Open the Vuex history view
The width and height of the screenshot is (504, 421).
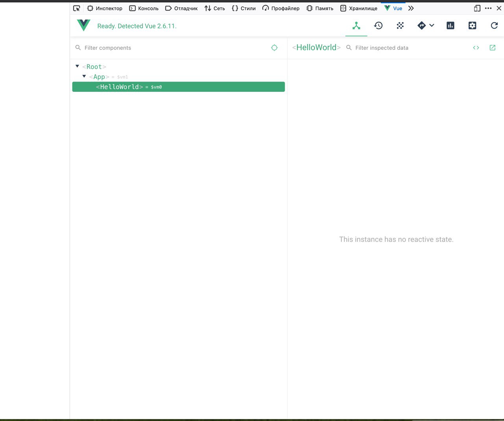[x=378, y=26]
